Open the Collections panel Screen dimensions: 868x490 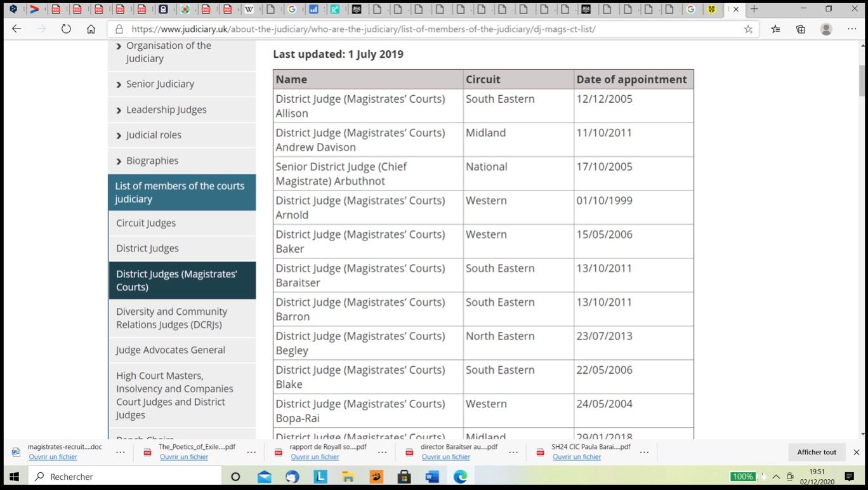[801, 29]
